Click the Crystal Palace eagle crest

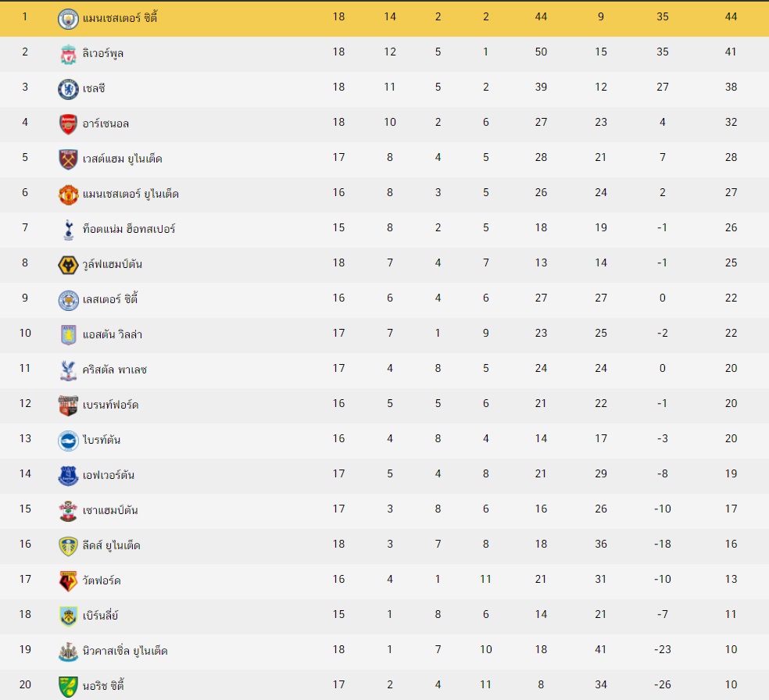[68, 370]
